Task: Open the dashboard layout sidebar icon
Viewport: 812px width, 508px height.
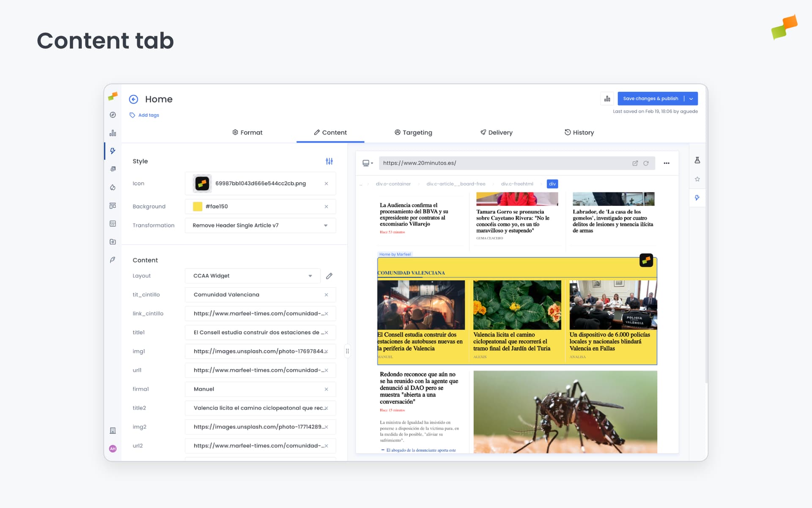Action: point(112,205)
